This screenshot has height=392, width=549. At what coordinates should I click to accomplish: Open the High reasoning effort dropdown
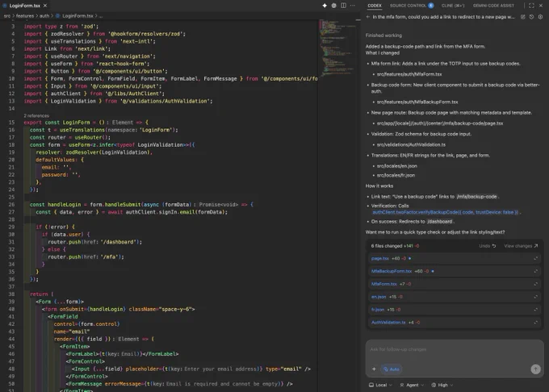(442, 385)
